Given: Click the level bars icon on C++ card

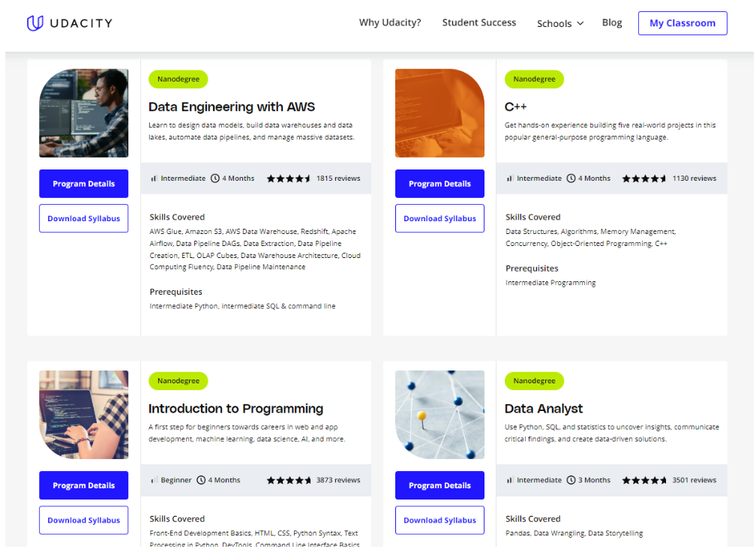Looking at the screenshot, I should click(x=510, y=178).
